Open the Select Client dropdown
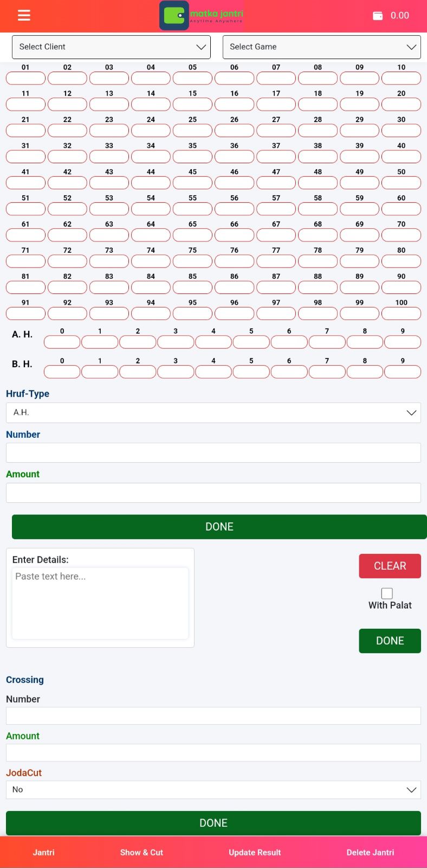427x868 pixels. (x=111, y=47)
